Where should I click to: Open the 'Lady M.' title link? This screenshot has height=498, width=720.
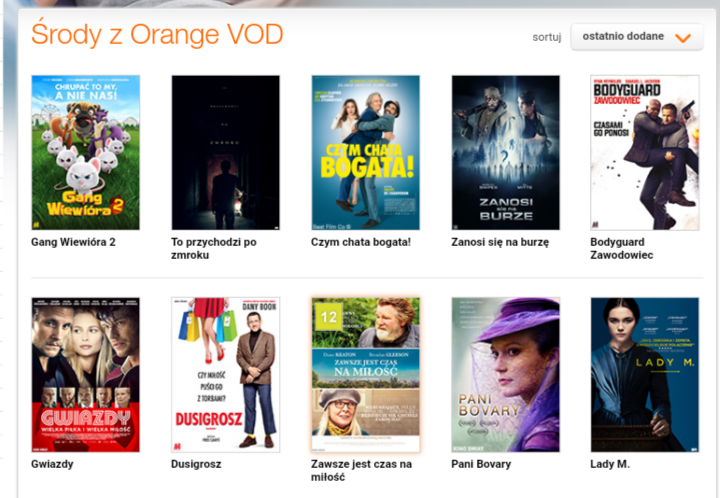pyautogui.click(x=610, y=464)
